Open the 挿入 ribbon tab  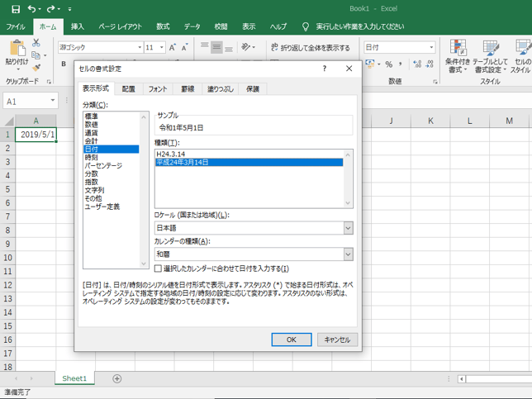[77, 26]
